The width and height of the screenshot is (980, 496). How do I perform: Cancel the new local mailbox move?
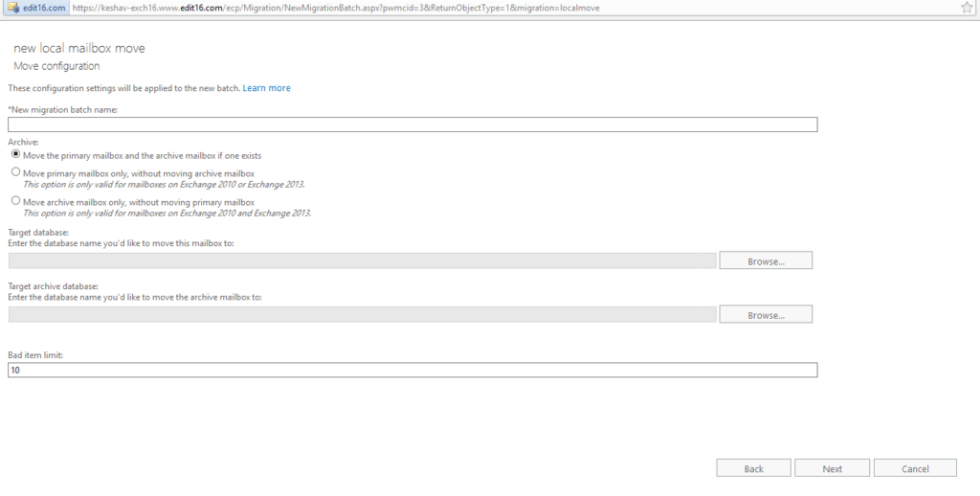[915, 468]
